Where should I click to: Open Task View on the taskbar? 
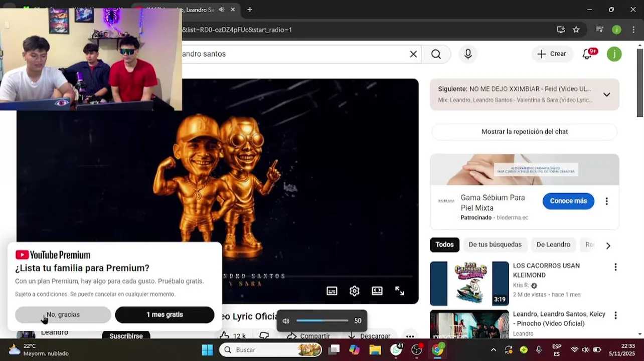[335, 349]
